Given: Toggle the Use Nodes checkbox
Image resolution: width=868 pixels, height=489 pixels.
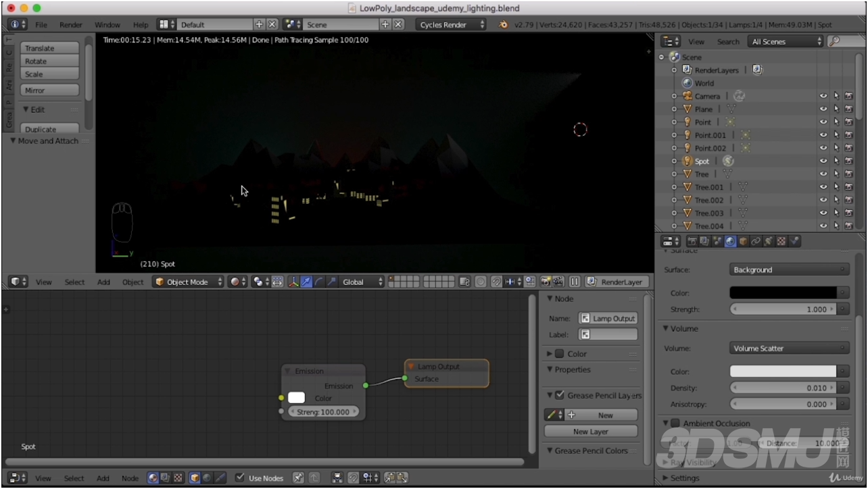Looking at the screenshot, I should point(239,478).
